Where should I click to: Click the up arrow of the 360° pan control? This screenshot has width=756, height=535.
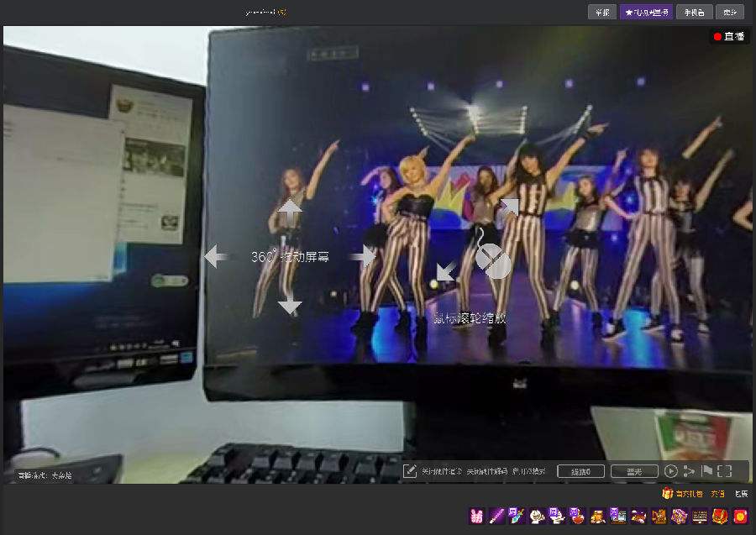290,211
